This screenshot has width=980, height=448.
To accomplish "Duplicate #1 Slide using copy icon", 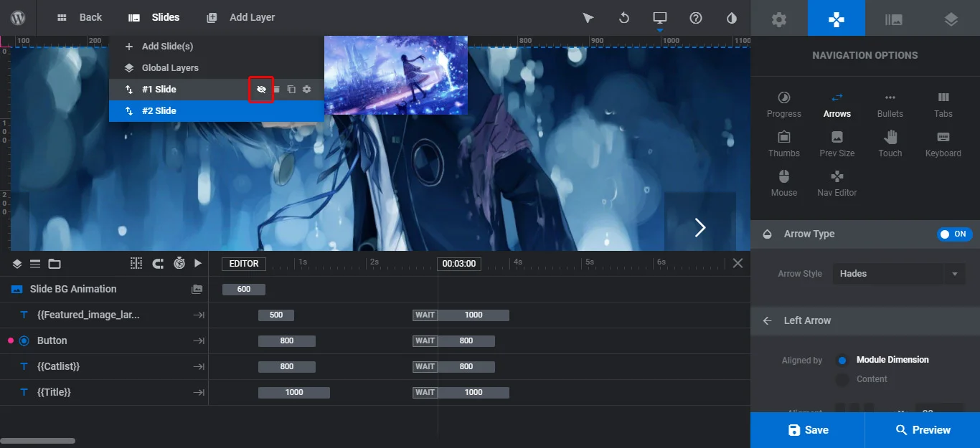I will (x=291, y=90).
